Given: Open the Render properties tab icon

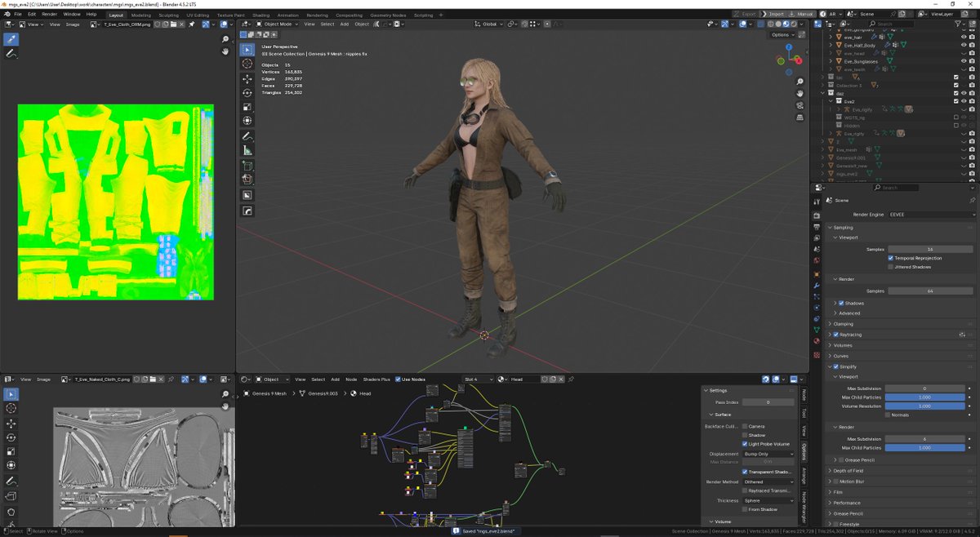Looking at the screenshot, I should tap(817, 215).
